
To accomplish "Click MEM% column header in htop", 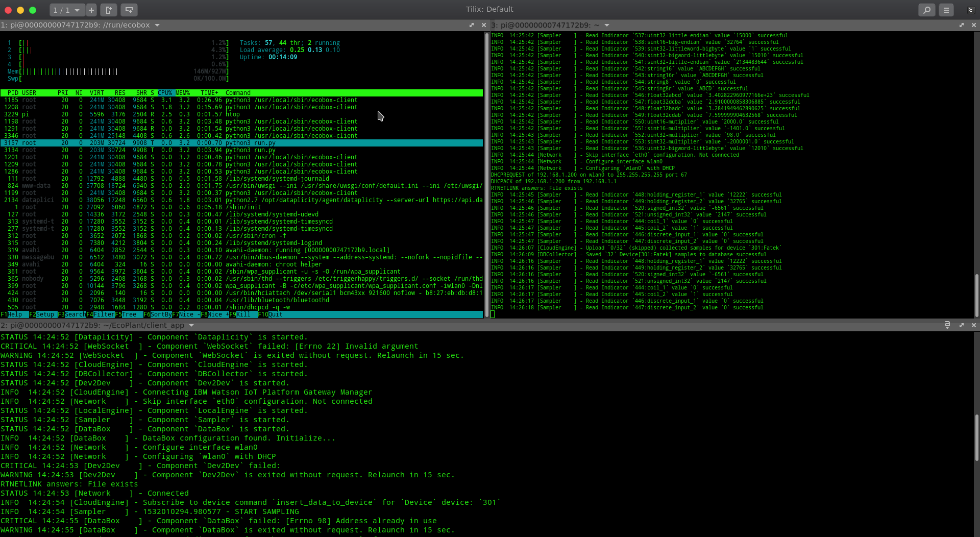I will 183,93.
